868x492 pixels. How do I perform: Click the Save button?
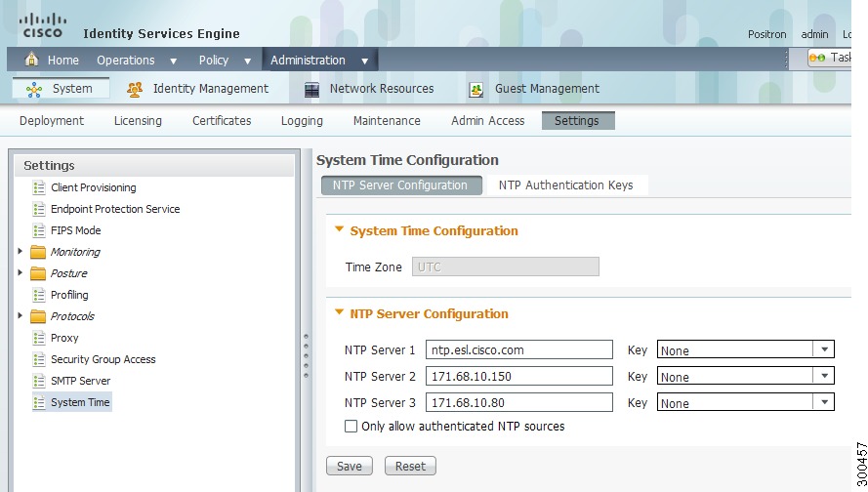coord(350,466)
